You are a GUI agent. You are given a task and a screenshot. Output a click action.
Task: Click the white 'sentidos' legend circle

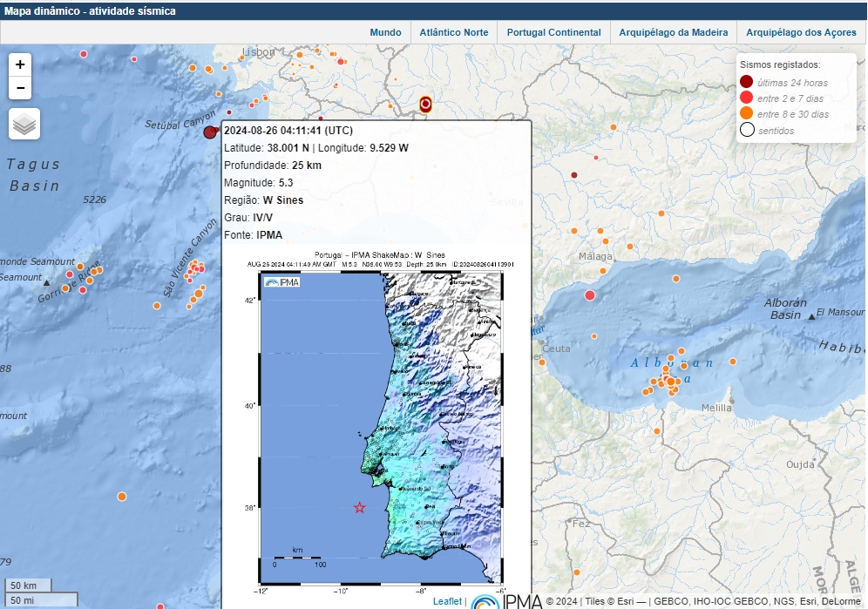747,131
